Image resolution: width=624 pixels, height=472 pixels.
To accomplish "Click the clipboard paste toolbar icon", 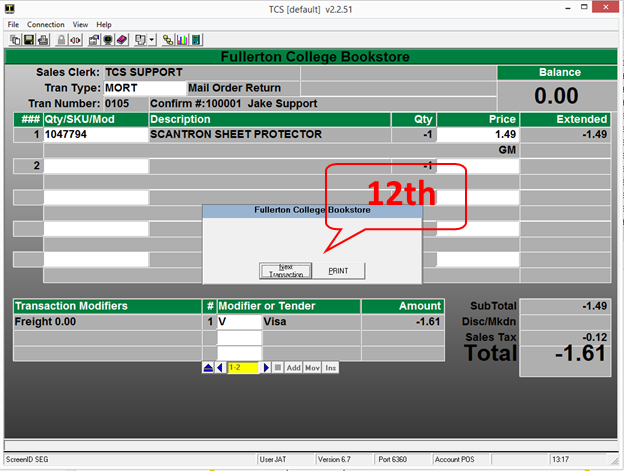I will (x=140, y=40).
